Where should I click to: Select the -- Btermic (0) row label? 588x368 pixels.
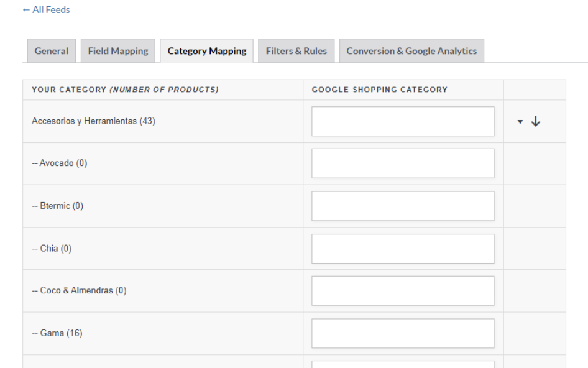click(x=57, y=206)
